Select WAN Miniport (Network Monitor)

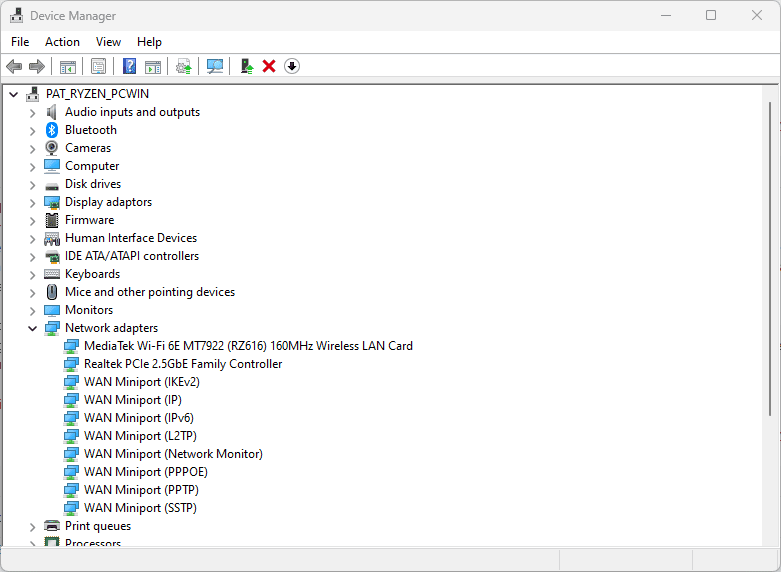(173, 453)
